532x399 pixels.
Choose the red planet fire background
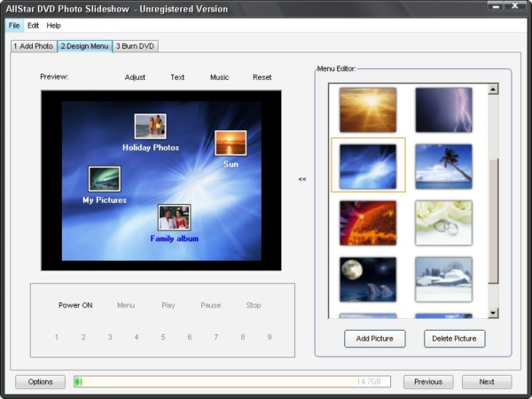pos(367,223)
